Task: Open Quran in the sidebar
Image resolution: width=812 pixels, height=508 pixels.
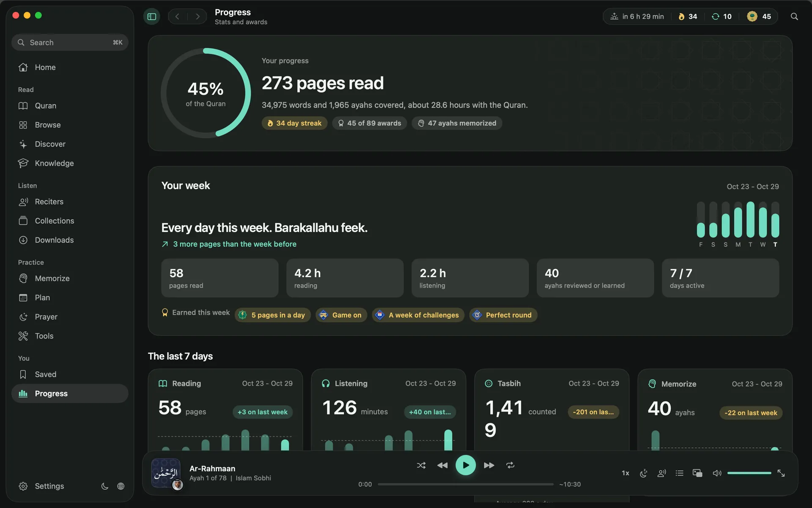Action: [x=70, y=106]
